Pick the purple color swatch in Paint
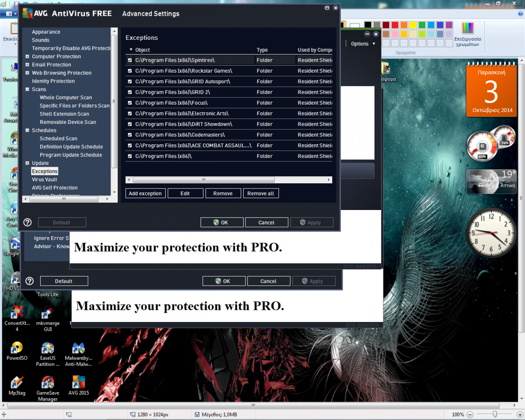 pyautogui.click(x=449, y=25)
